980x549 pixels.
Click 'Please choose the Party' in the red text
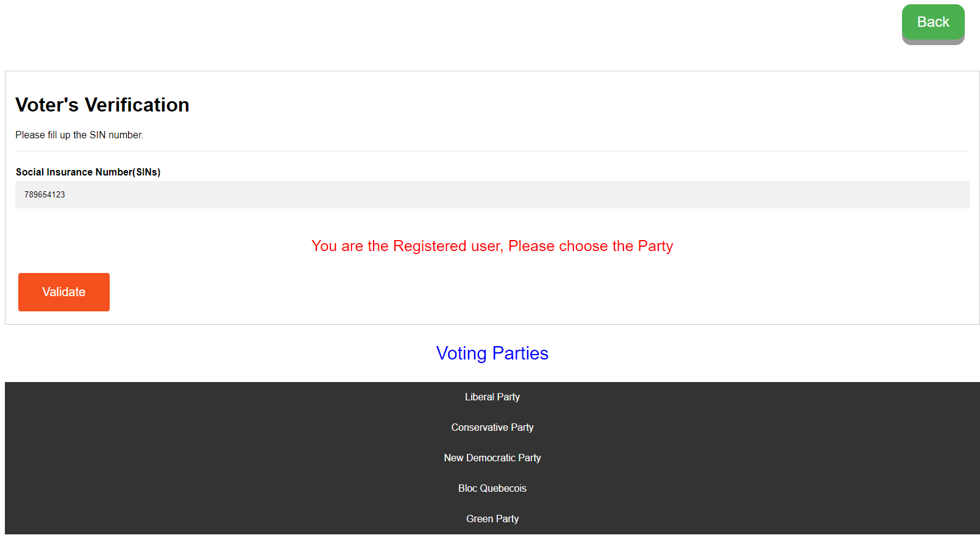pos(590,246)
